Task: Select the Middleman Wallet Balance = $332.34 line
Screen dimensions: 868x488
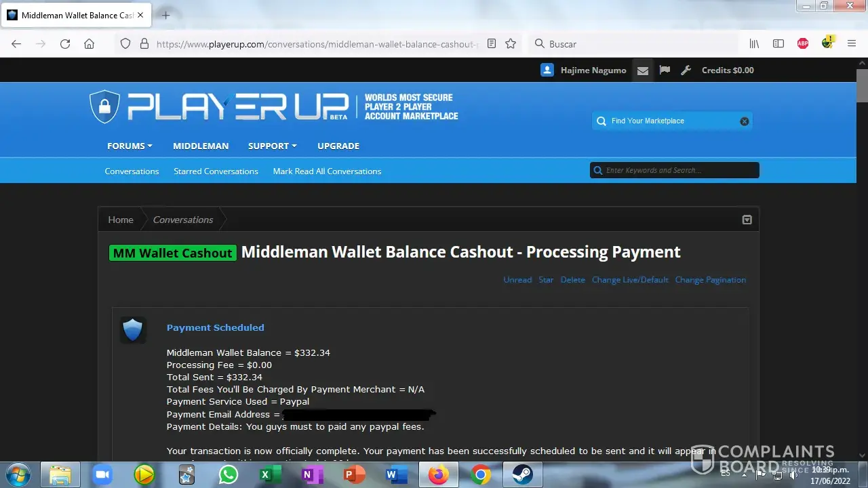Action: [x=248, y=352]
